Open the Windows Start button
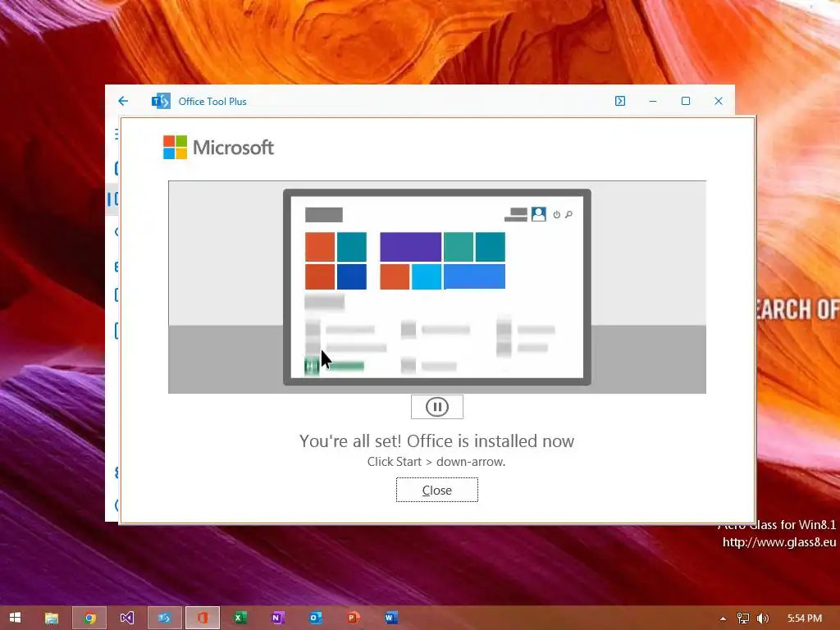 pyautogui.click(x=15, y=618)
